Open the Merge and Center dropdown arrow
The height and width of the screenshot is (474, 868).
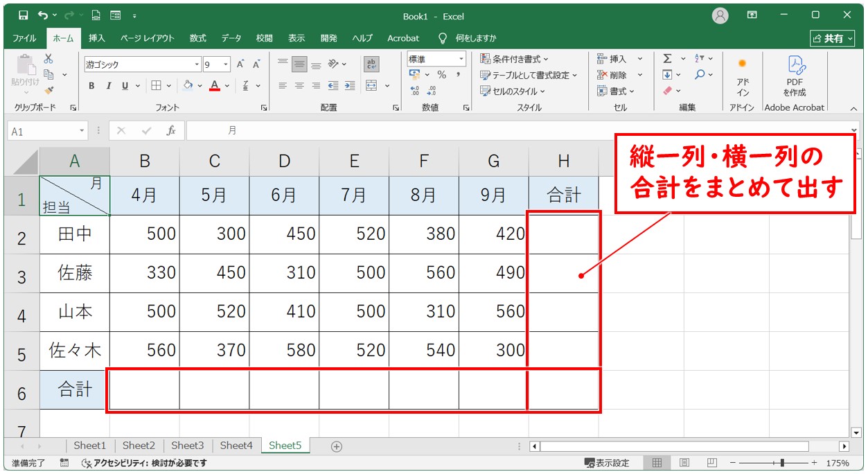(x=387, y=86)
